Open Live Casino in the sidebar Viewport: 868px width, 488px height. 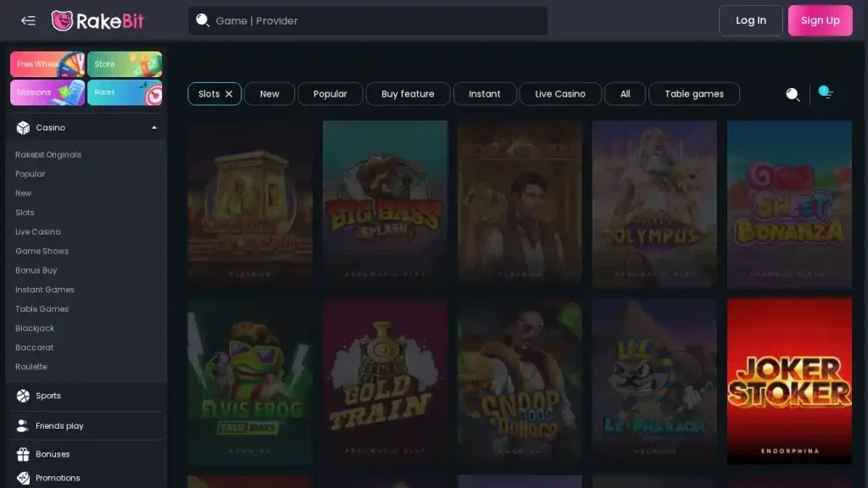[x=37, y=232]
